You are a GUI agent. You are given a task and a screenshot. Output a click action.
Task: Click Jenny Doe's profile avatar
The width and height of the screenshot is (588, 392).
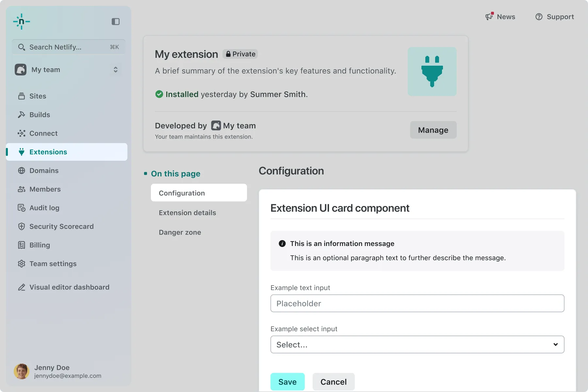(22, 371)
